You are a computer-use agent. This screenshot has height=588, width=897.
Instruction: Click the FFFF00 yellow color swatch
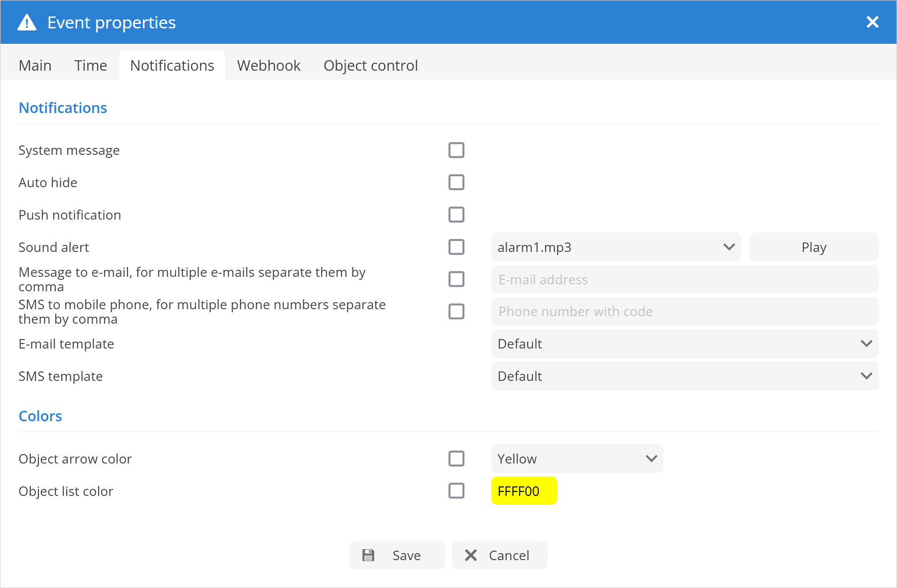tap(524, 491)
